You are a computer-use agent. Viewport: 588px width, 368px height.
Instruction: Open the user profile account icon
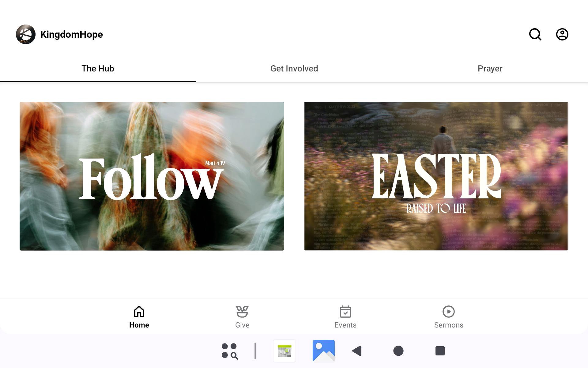click(562, 34)
